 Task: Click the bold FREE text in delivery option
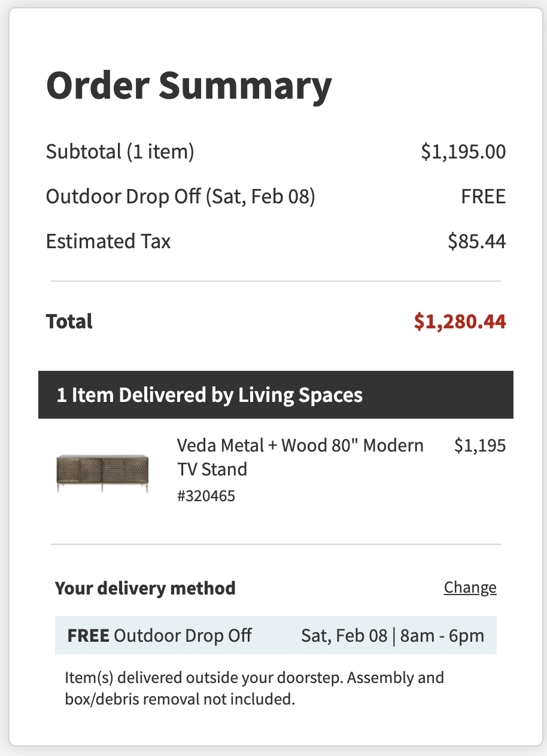[88, 635]
